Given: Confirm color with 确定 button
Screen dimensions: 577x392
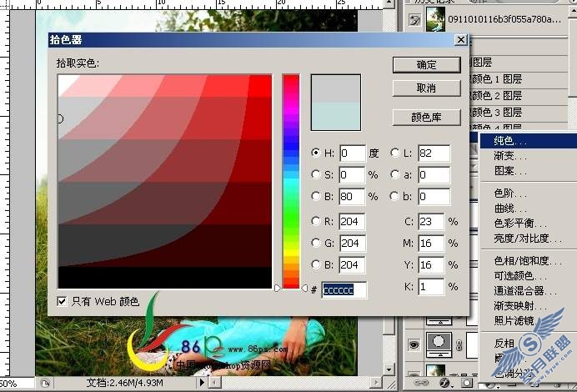Looking at the screenshot, I should tap(426, 65).
